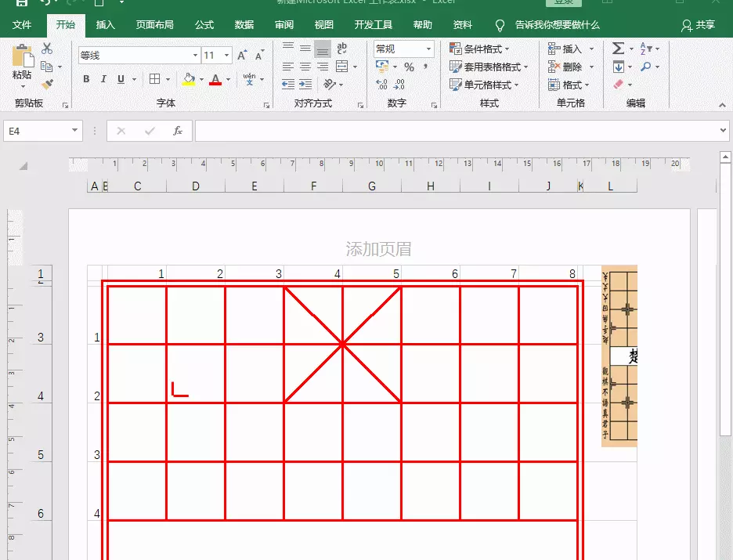
Task: Click the merge and center icon
Action: [342, 66]
